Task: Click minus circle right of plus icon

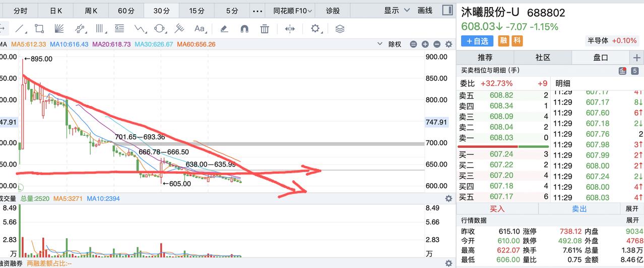Action: pos(437,44)
